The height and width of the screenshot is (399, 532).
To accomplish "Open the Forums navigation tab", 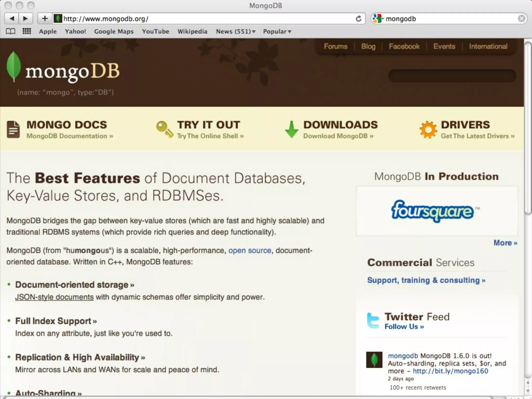I will click(335, 46).
